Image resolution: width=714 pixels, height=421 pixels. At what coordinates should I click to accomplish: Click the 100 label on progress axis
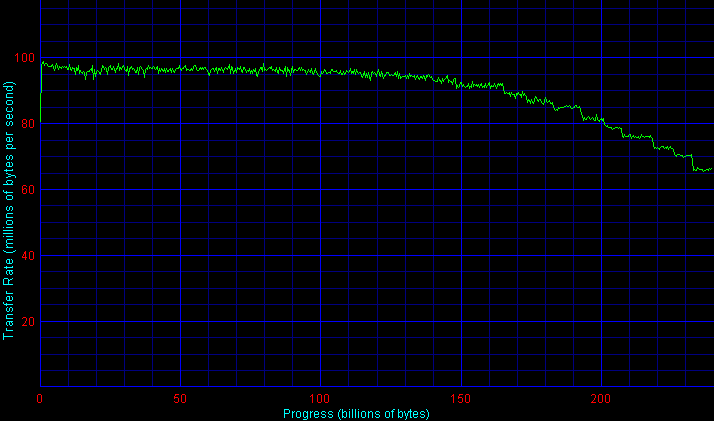(320, 399)
